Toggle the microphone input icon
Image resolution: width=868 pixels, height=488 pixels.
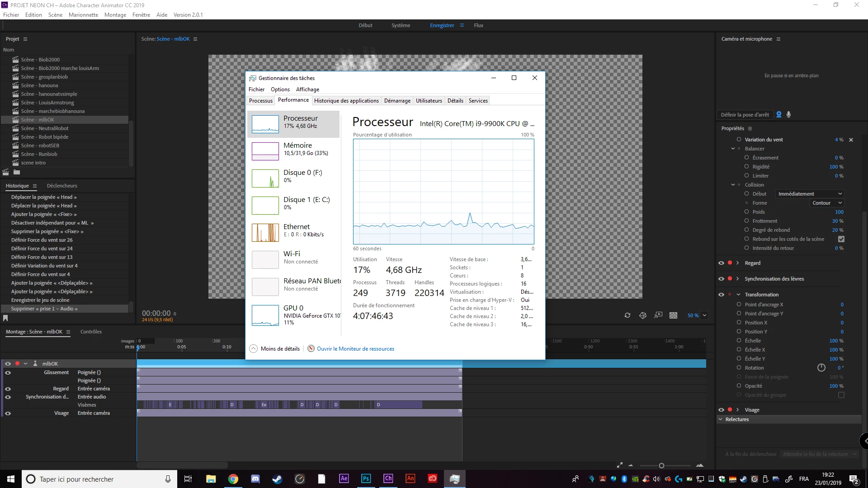click(x=789, y=115)
